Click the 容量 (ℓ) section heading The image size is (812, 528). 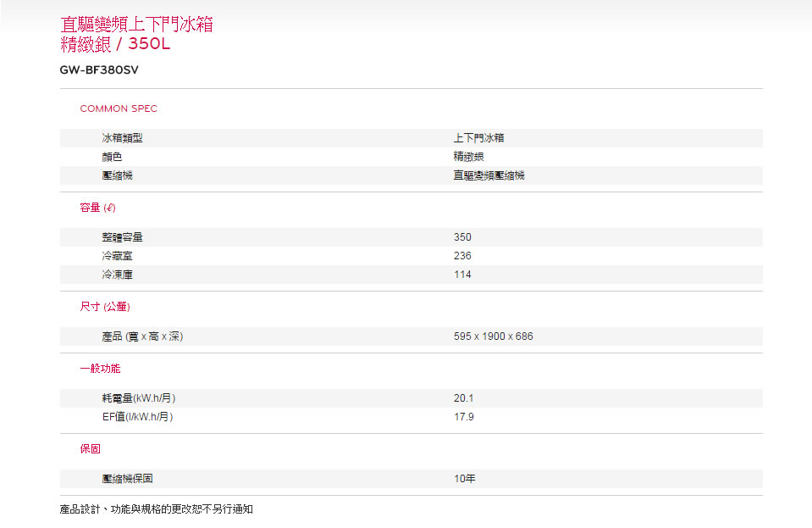pyautogui.click(x=98, y=208)
